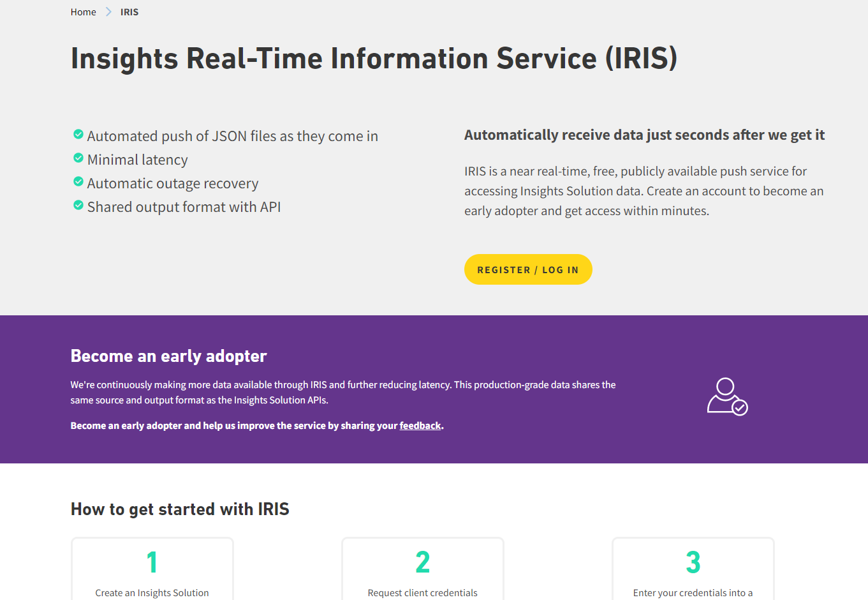The width and height of the screenshot is (868, 600).
Task: Click the "Automatically receive data" subheading
Action: [x=644, y=135]
